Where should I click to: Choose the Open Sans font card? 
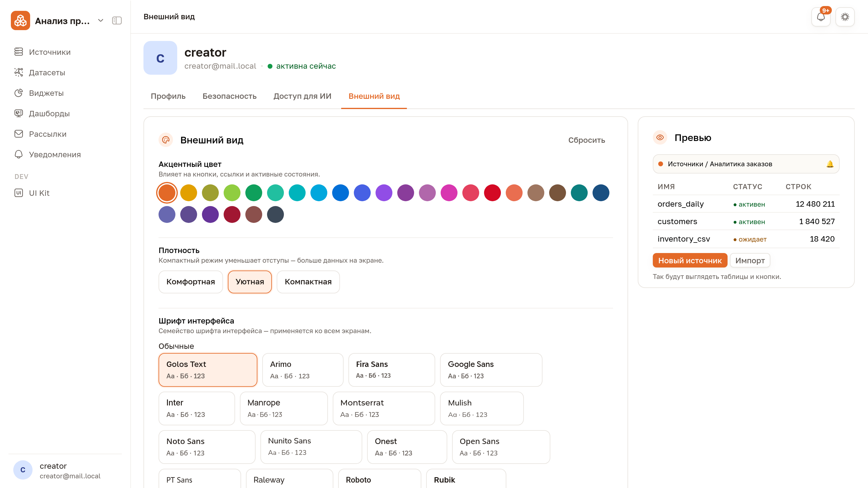point(501,447)
